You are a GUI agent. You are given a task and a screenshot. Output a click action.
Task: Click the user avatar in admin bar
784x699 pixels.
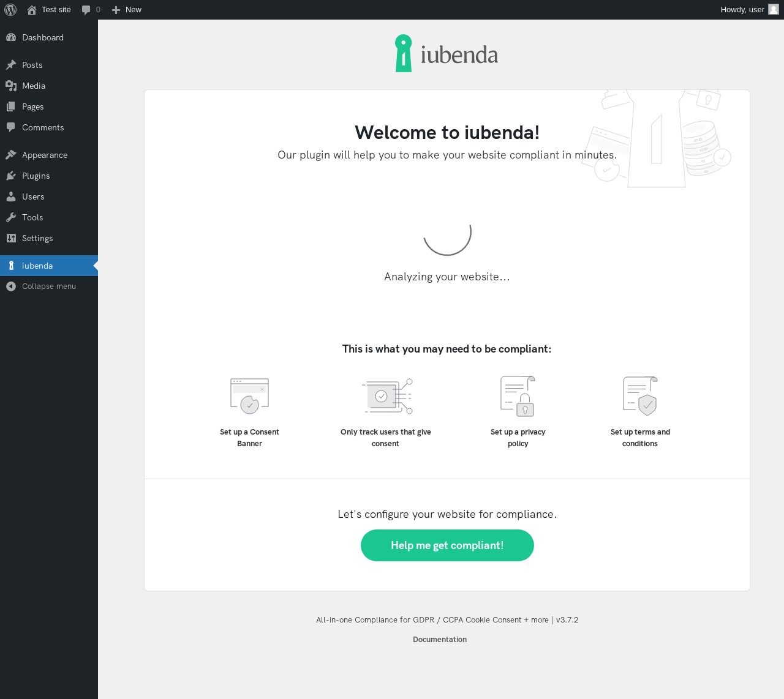[774, 10]
